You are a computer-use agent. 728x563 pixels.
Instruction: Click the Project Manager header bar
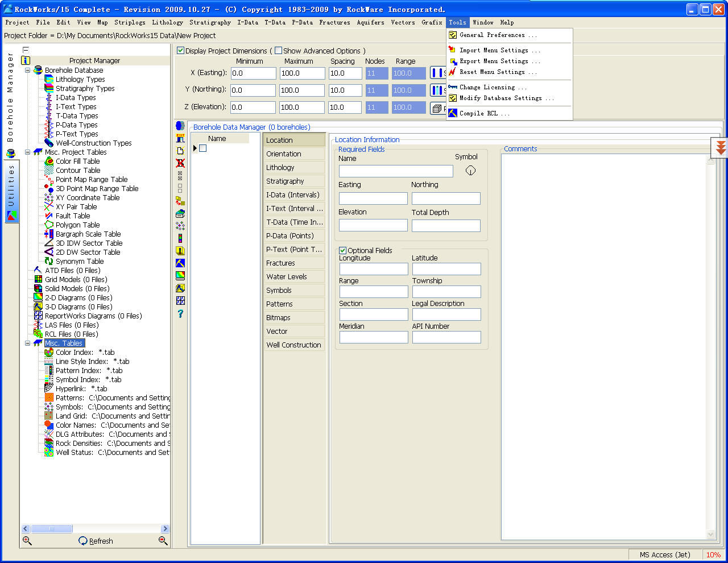click(x=95, y=60)
